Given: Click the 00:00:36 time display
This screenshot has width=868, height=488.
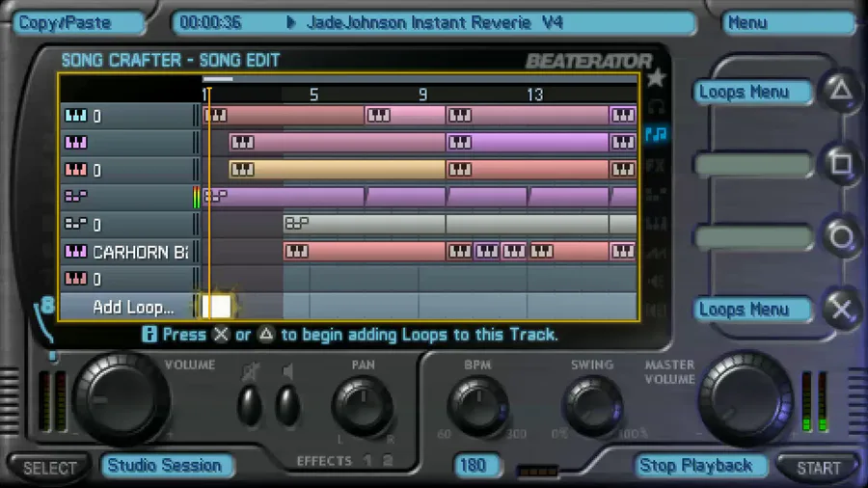Looking at the screenshot, I should [210, 23].
